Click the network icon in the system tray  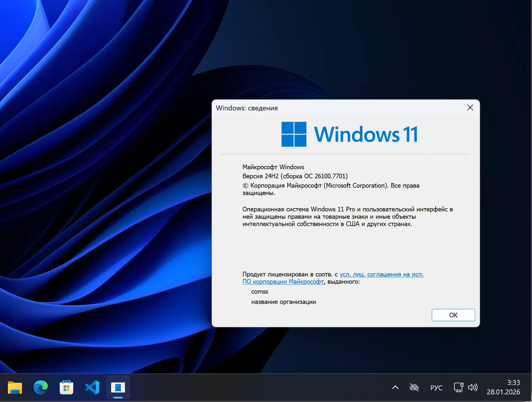point(458,387)
